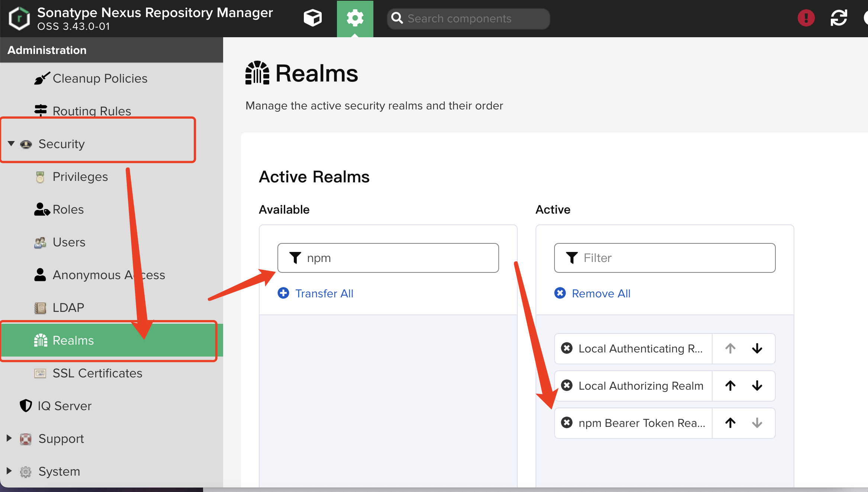Click the plus icon beside Transfer All

[283, 293]
